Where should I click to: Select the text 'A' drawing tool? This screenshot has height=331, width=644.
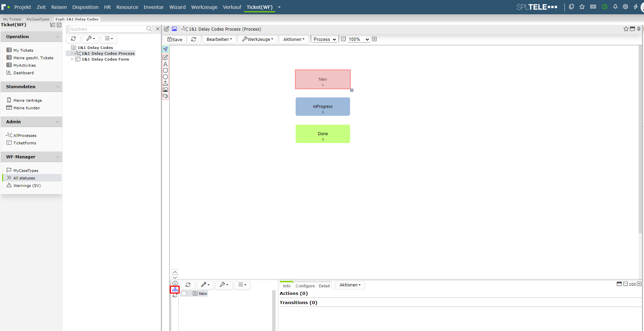pyautogui.click(x=165, y=64)
